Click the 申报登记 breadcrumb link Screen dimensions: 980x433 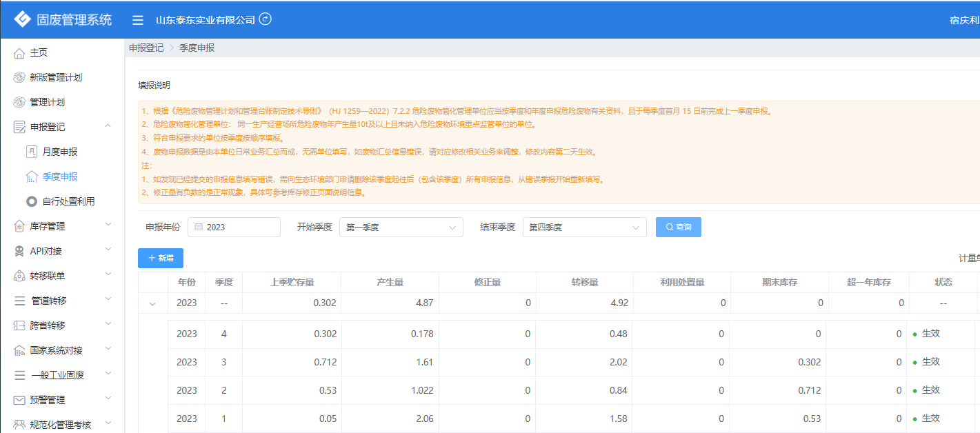pyautogui.click(x=146, y=48)
